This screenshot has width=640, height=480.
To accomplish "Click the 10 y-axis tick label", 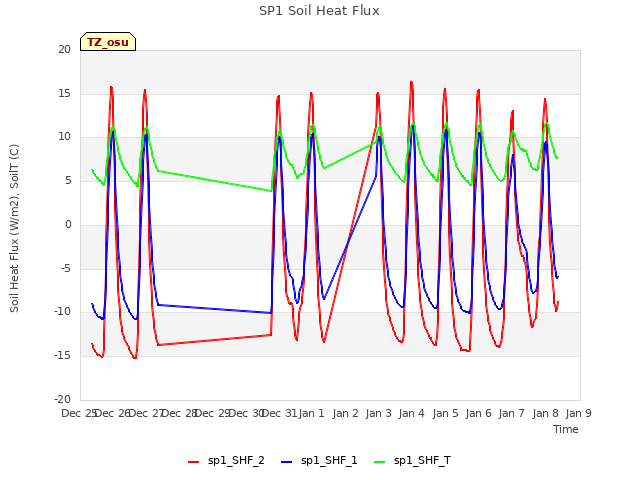I will click(64, 137).
